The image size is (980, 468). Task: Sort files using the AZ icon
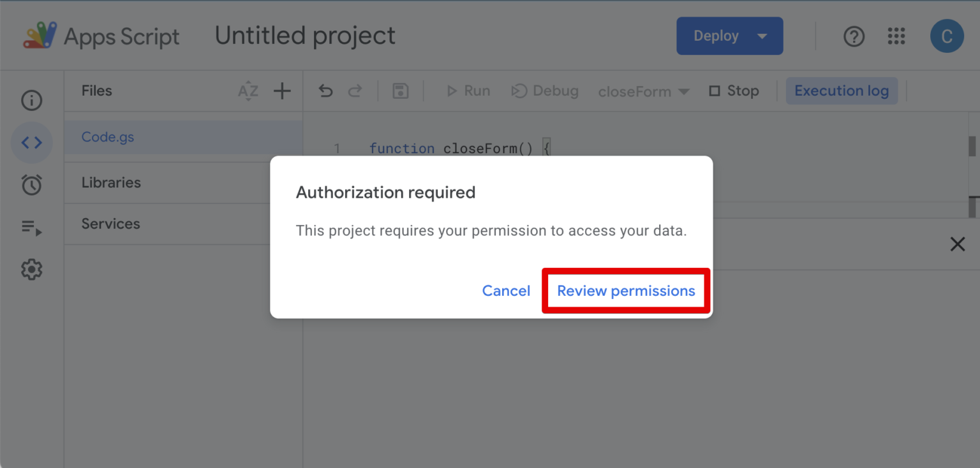pos(248,91)
